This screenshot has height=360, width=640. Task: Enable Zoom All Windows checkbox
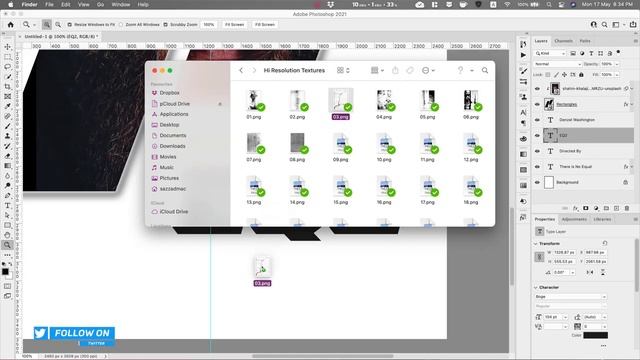[121, 24]
